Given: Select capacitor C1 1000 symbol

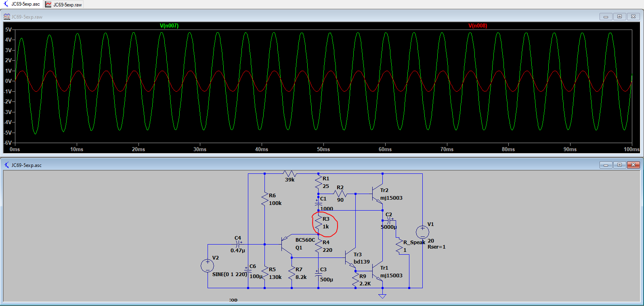Looking at the screenshot, I should pyautogui.click(x=319, y=203).
